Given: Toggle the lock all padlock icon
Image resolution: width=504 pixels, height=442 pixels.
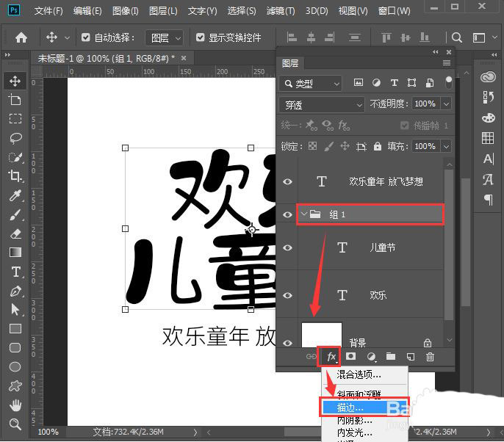Looking at the screenshot, I should pos(378,147).
